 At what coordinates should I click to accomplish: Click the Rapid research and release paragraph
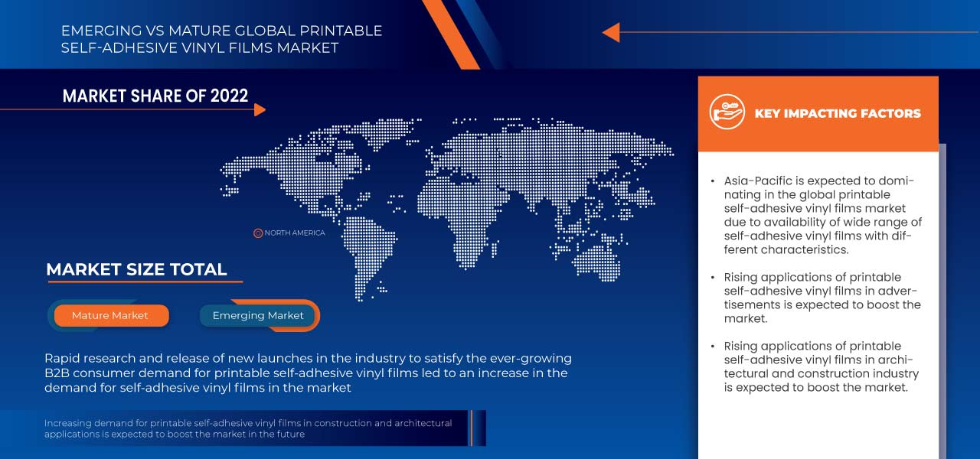pos(308,373)
